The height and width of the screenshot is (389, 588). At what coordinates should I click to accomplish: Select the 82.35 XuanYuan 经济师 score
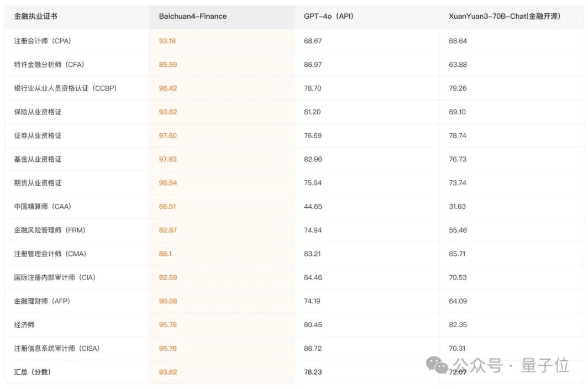458,325
